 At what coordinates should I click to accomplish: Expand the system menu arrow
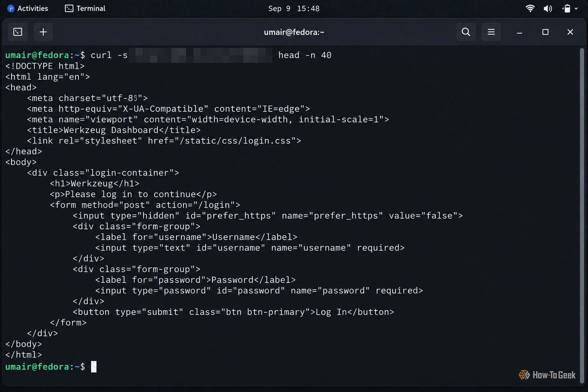tap(576, 8)
